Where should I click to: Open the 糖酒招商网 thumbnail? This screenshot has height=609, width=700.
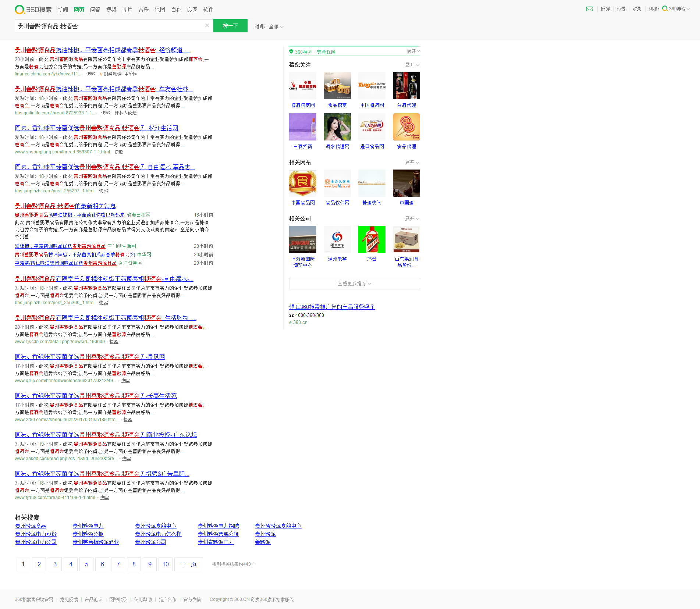point(303,86)
